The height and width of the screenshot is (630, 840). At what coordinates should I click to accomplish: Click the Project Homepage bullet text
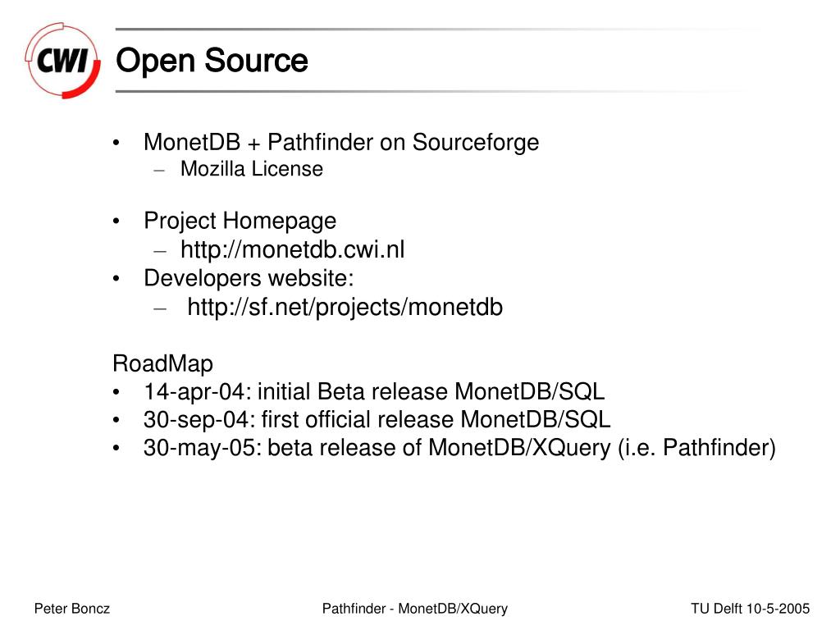pos(240,221)
